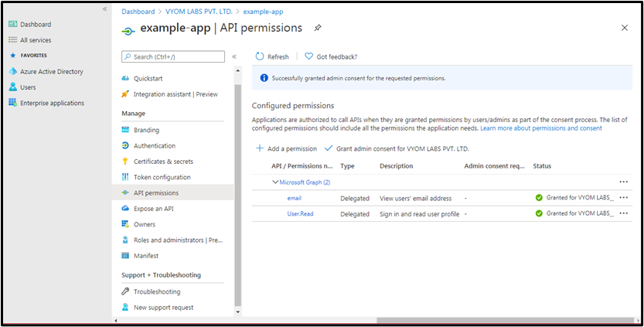Click Got feedback? heart button
Viewport: 644px width, 327px height.
pyautogui.click(x=308, y=56)
